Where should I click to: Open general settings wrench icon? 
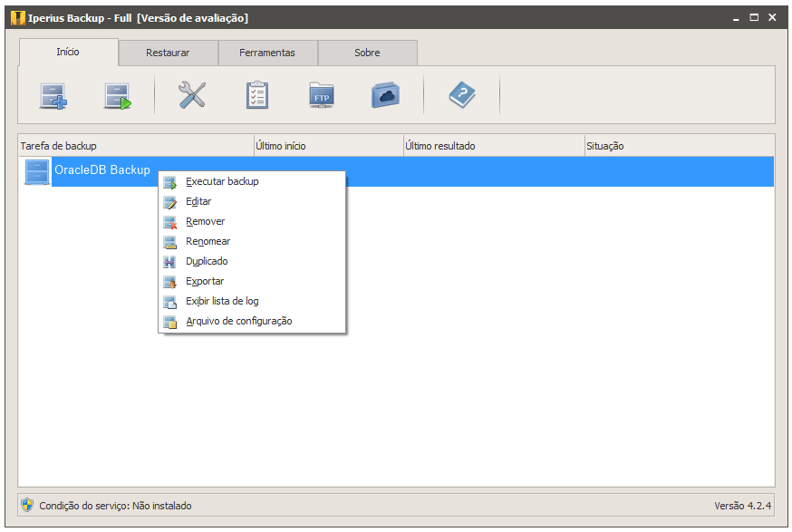coord(192,95)
